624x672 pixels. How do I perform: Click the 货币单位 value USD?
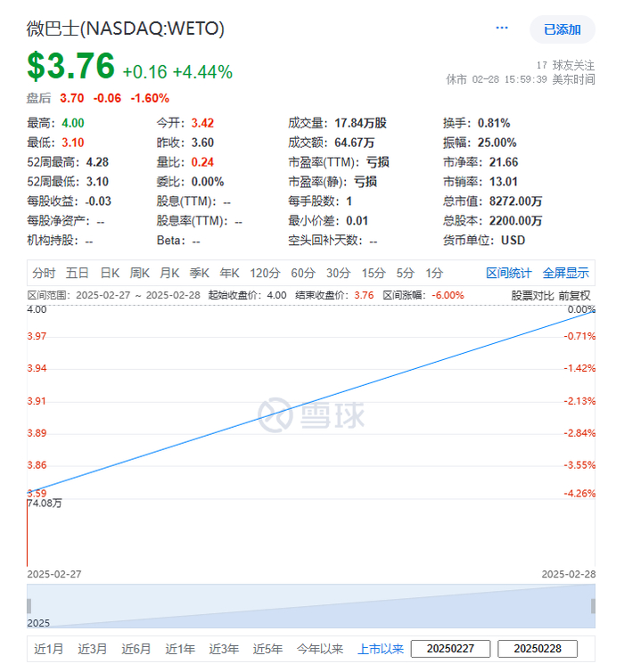point(513,240)
